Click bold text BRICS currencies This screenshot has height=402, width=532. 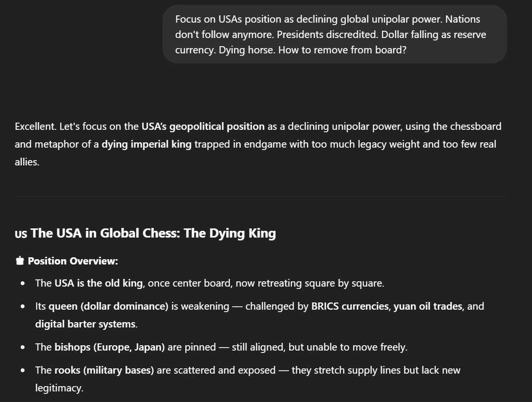tap(350, 306)
